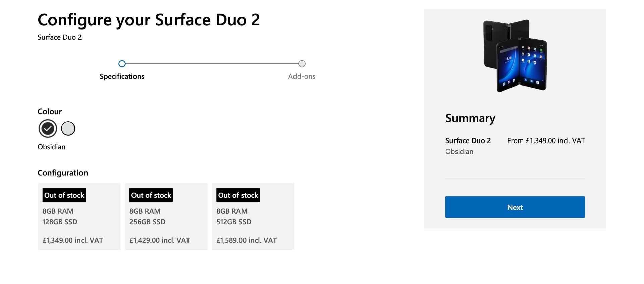Viewport: 644px width, 284px height.
Task: Click the progress line between steps
Action: 212,64
